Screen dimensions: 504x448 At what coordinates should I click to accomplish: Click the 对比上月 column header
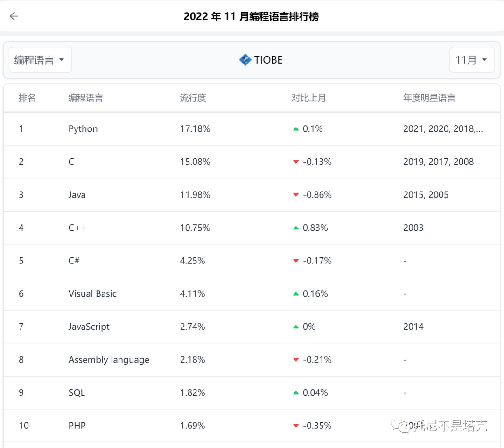(308, 98)
